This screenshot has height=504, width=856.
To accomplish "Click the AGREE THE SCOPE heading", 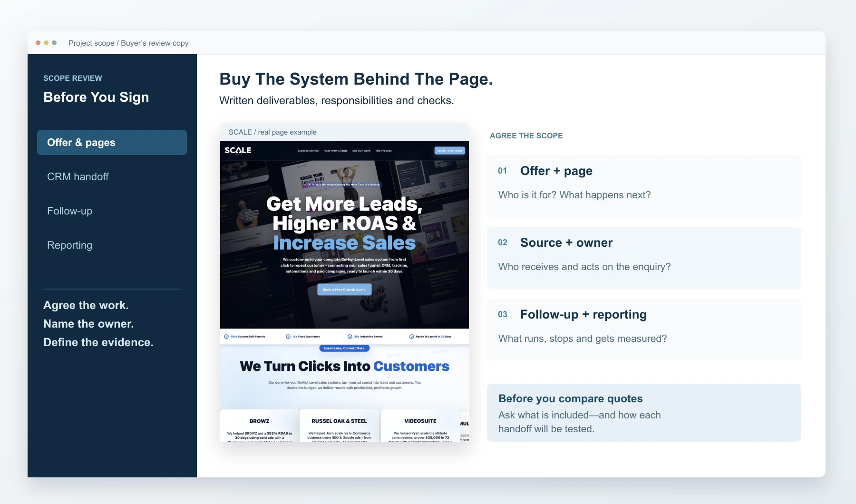I will click(526, 136).
